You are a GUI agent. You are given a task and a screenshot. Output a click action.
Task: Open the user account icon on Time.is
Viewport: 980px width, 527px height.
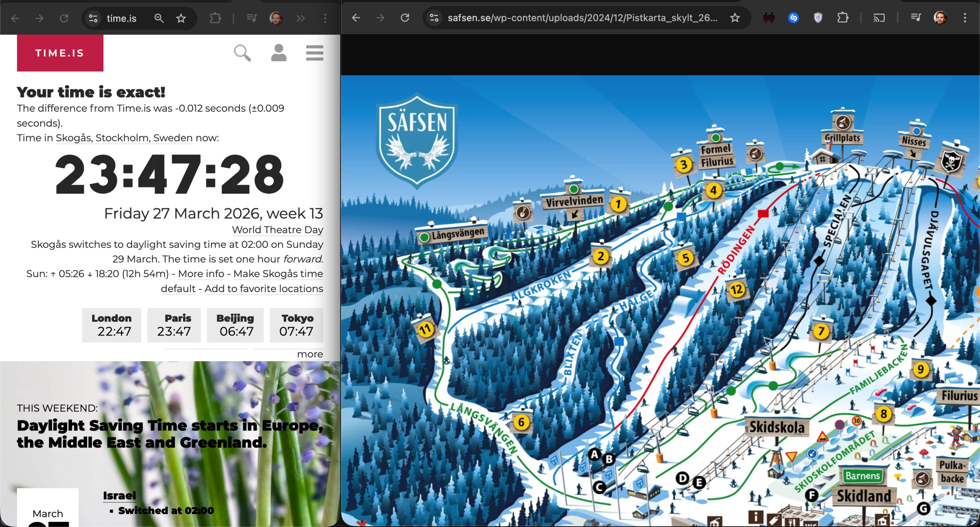pos(279,53)
